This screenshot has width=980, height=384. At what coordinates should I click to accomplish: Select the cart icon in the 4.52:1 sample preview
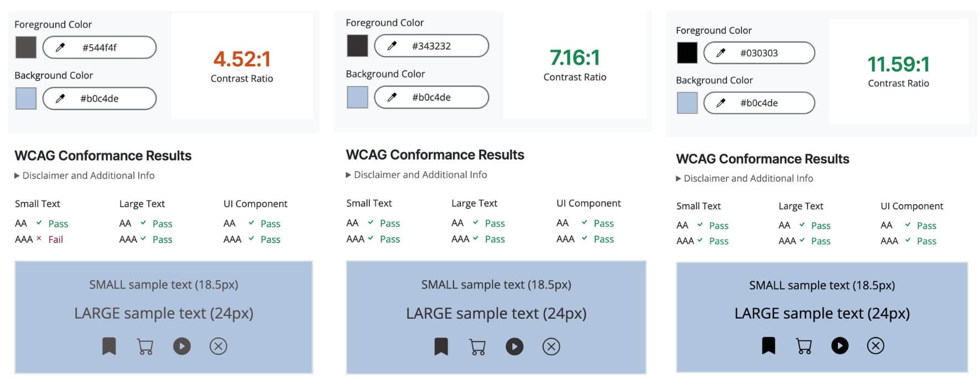point(145,346)
